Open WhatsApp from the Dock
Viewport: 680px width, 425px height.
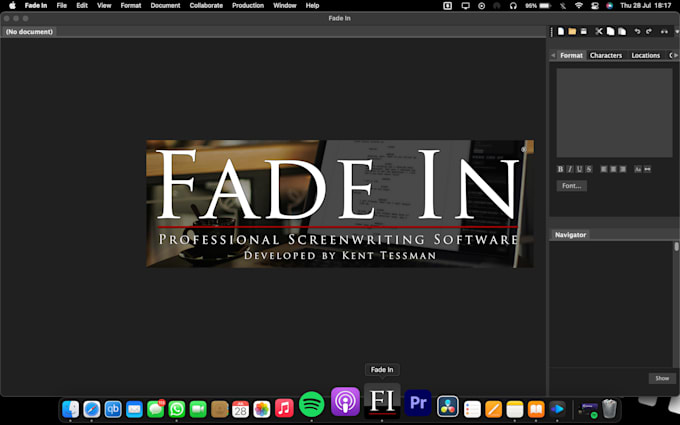click(177, 409)
